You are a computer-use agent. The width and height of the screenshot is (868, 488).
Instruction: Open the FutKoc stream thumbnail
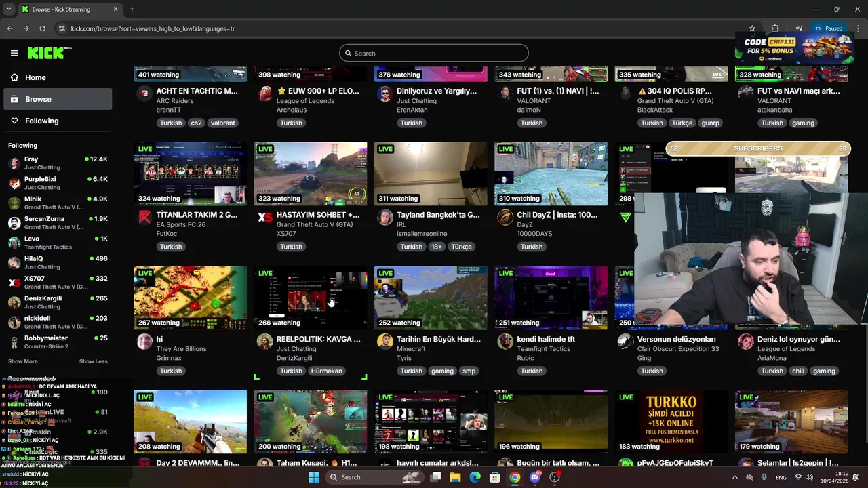tap(190, 174)
